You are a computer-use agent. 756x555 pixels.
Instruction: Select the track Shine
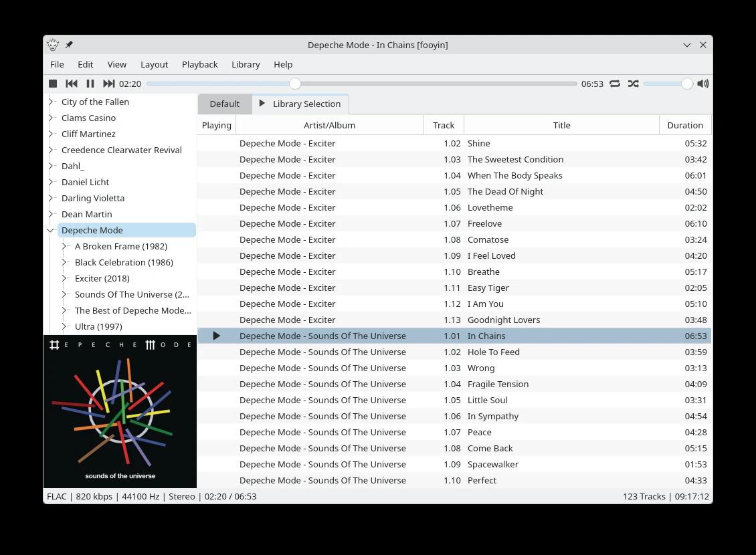pos(454,143)
